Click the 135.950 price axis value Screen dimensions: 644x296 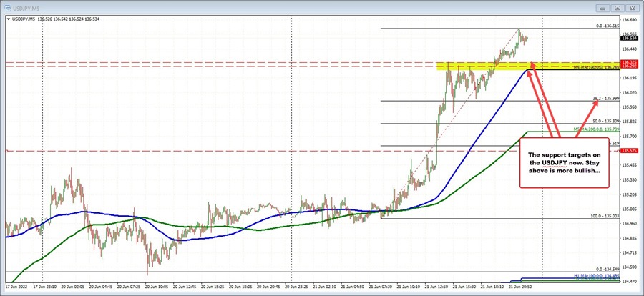pos(628,107)
